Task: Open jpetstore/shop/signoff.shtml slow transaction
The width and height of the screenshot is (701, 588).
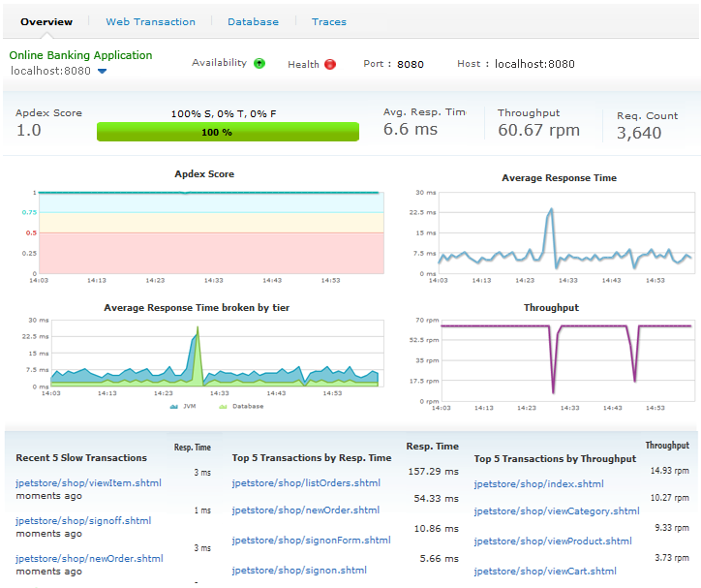Action: pos(83,521)
